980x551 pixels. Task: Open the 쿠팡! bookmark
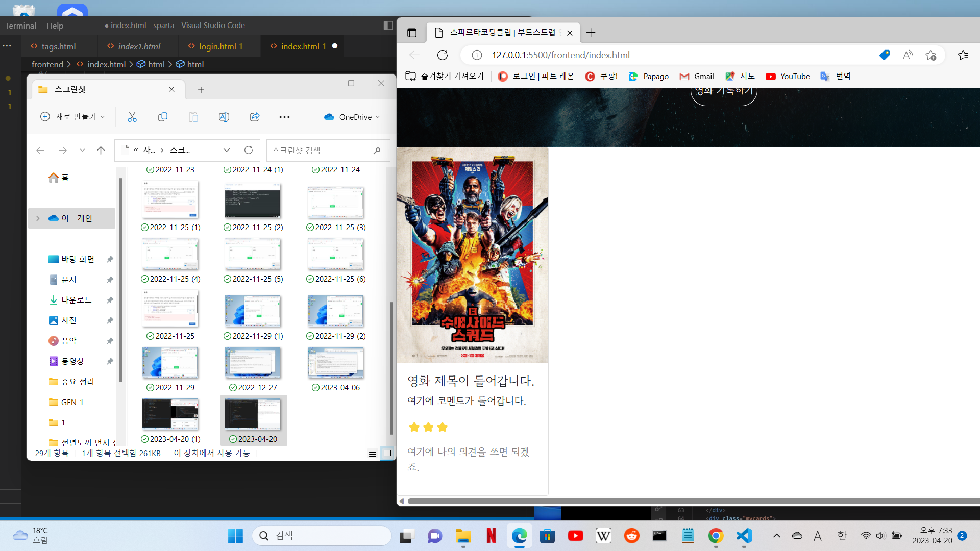601,76
